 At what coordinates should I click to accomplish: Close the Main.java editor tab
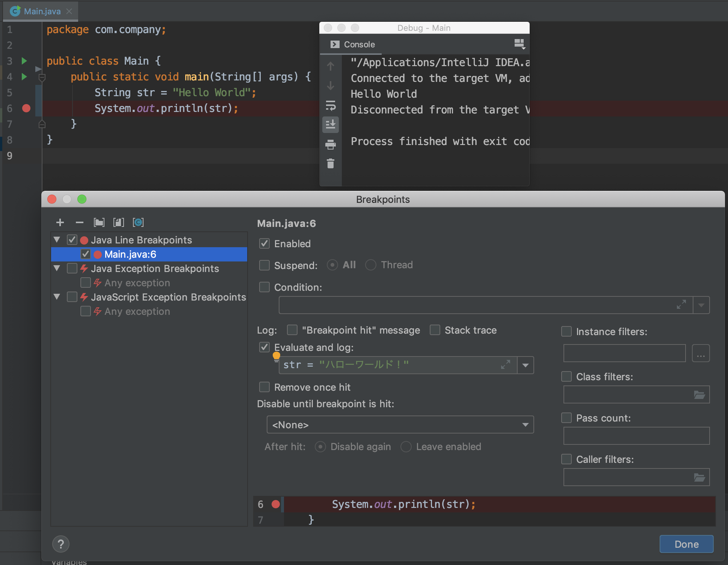[x=69, y=11]
